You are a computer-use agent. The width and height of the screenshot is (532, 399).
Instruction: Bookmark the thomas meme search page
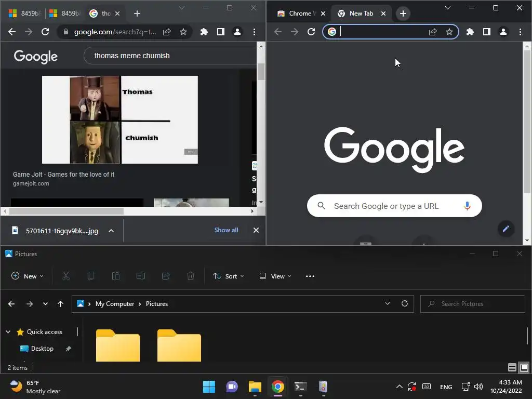183,32
